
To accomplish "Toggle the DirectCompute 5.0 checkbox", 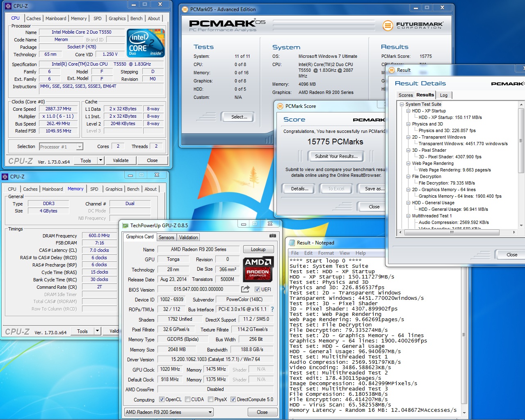I will tap(233, 399).
